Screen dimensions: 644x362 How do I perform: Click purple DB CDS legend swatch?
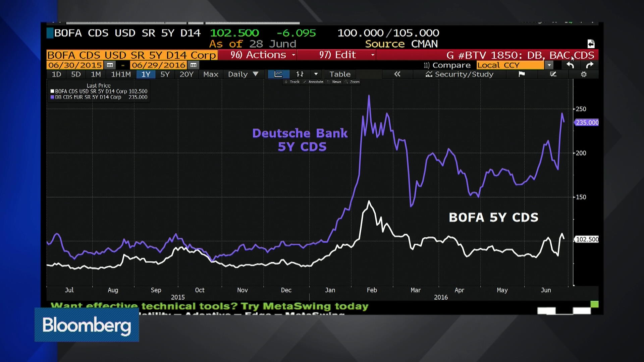click(x=52, y=97)
